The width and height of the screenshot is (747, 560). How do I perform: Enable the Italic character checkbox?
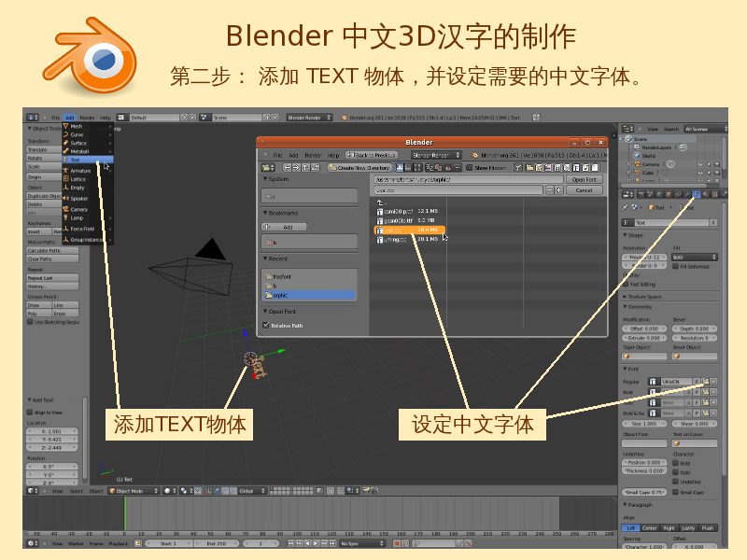point(675,472)
